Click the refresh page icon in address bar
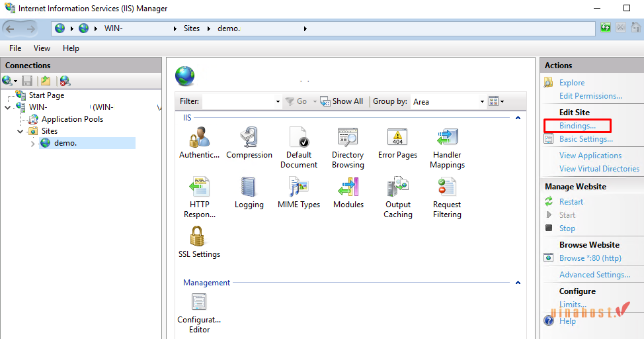 tap(606, 28)
